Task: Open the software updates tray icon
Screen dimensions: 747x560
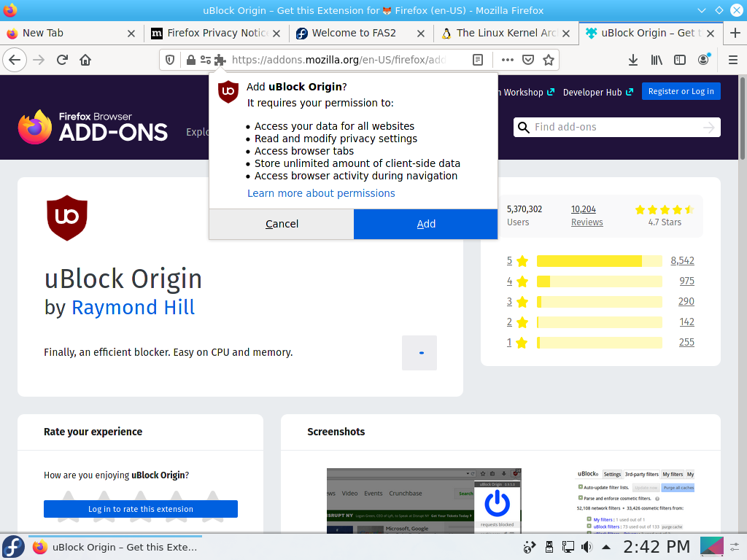Action: click(529, 547)
